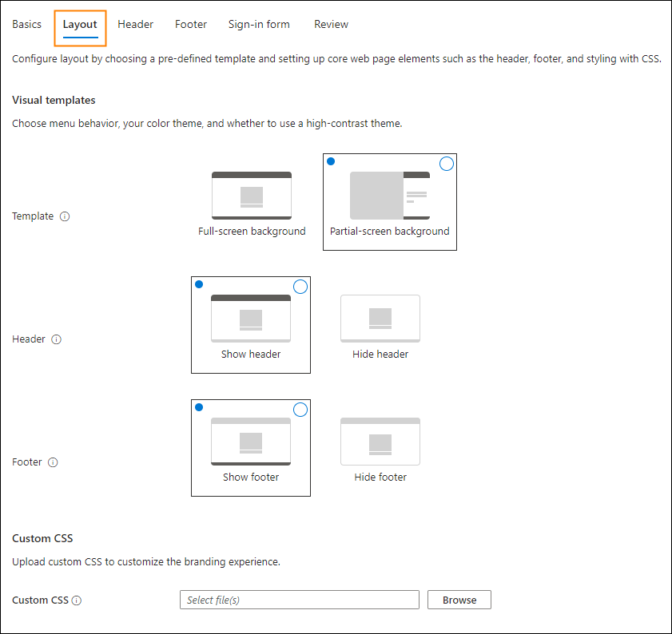Select the Full-screen background template
672x634 pixels.
252,204
